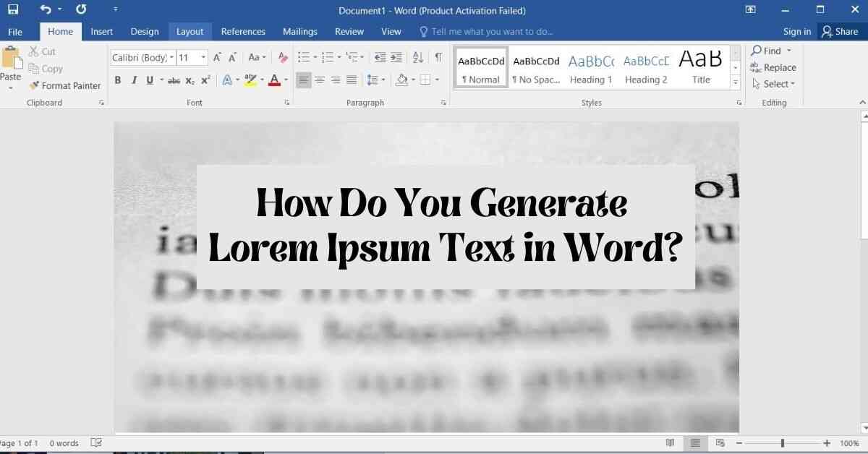The height and width of the screenshot is (454, 868).
Task: Click Sign in link
Action: pos(796,32)
